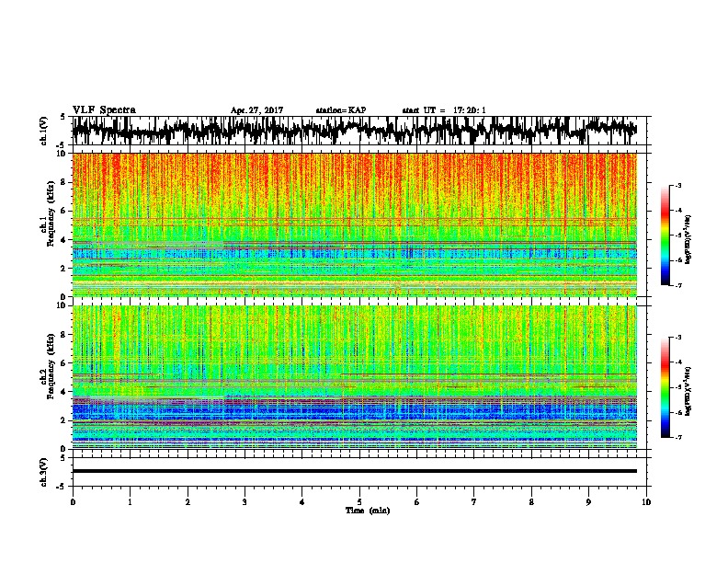Click the "2" tick on ch.2 frequency axis

63,420
